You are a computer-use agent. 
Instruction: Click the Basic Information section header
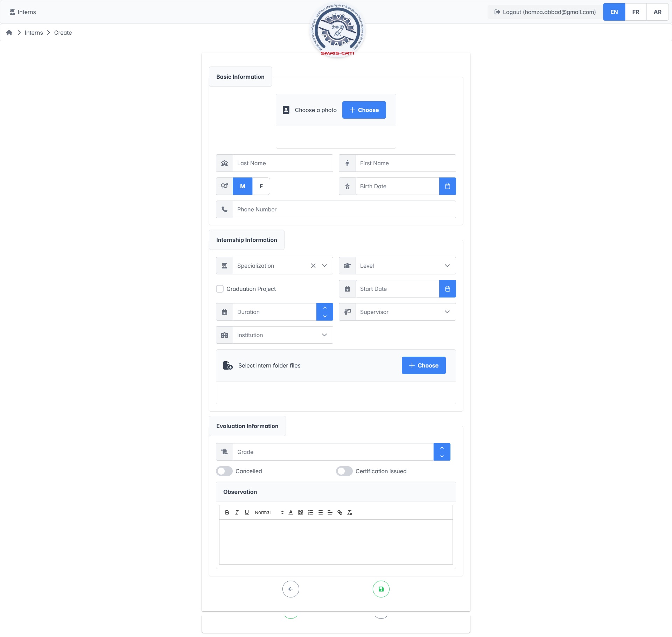(x=240, y=77)
